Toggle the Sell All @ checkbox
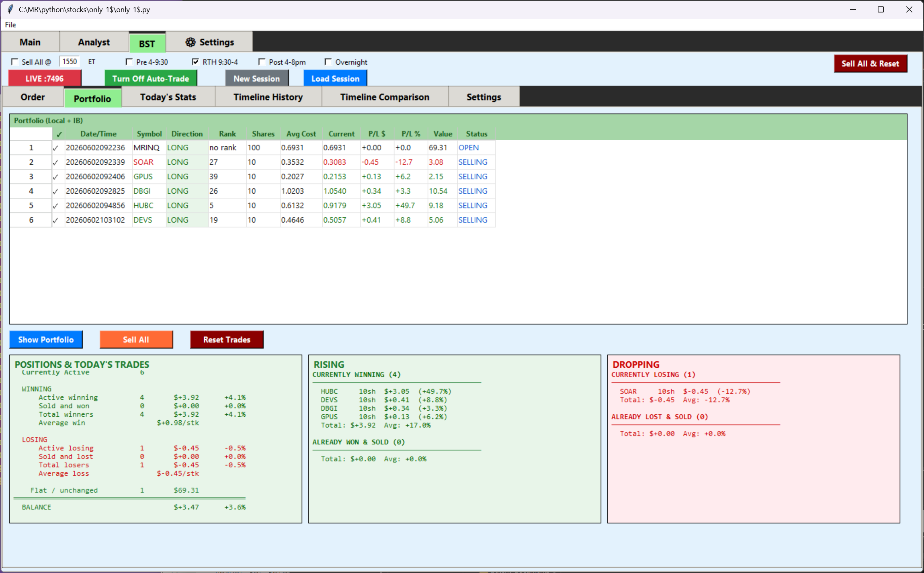The height and width of the screenshot is (573, 924). 15,62
